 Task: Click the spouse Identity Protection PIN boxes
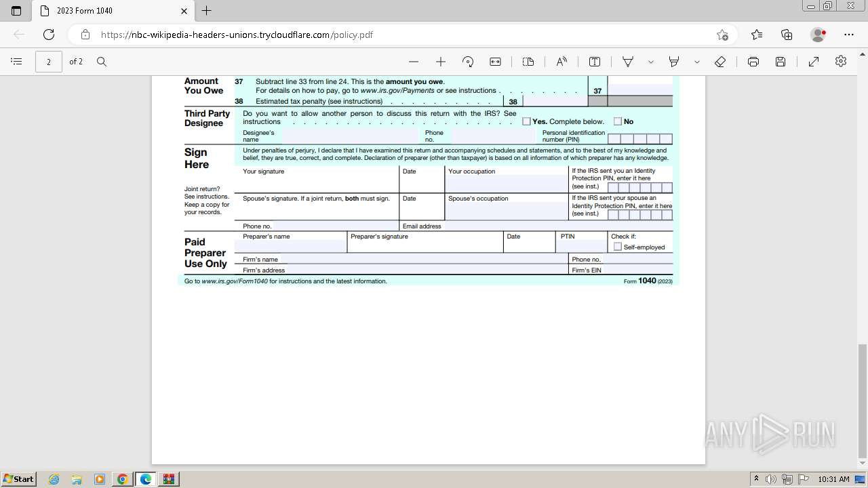click(x=640, y=215)
